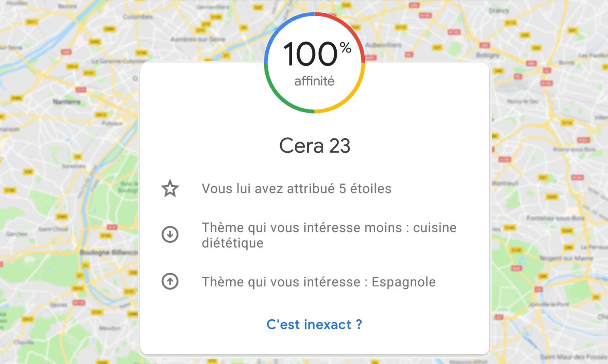608x364 pixels.
Task: Click the Nogent-sur-Marne label on map
Action: click(x=566, y=258)
